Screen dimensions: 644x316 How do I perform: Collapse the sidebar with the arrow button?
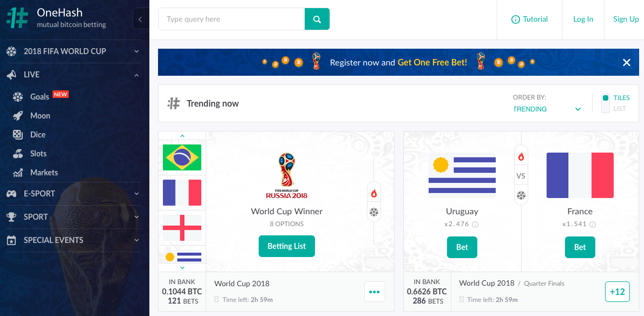coord(141,19)
